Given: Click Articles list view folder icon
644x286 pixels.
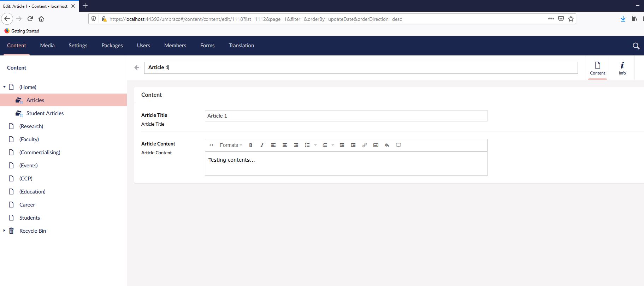Looking at the screenshot, I should click(19, 100).
